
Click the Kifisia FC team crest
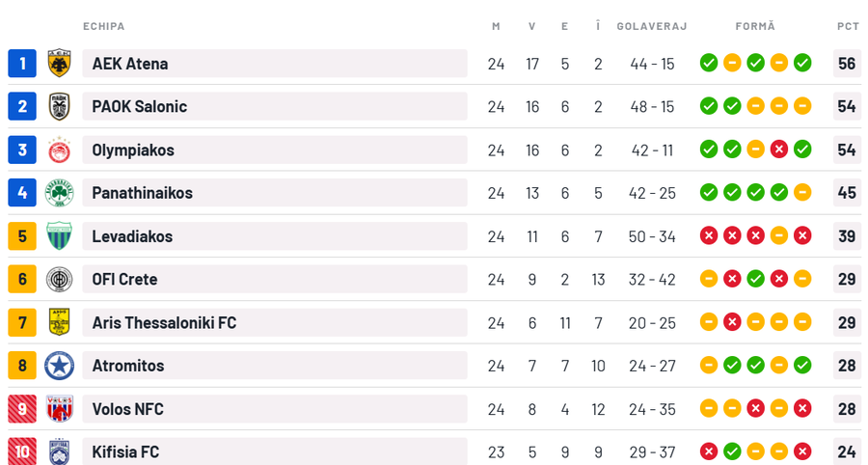(x=59, y=451)
